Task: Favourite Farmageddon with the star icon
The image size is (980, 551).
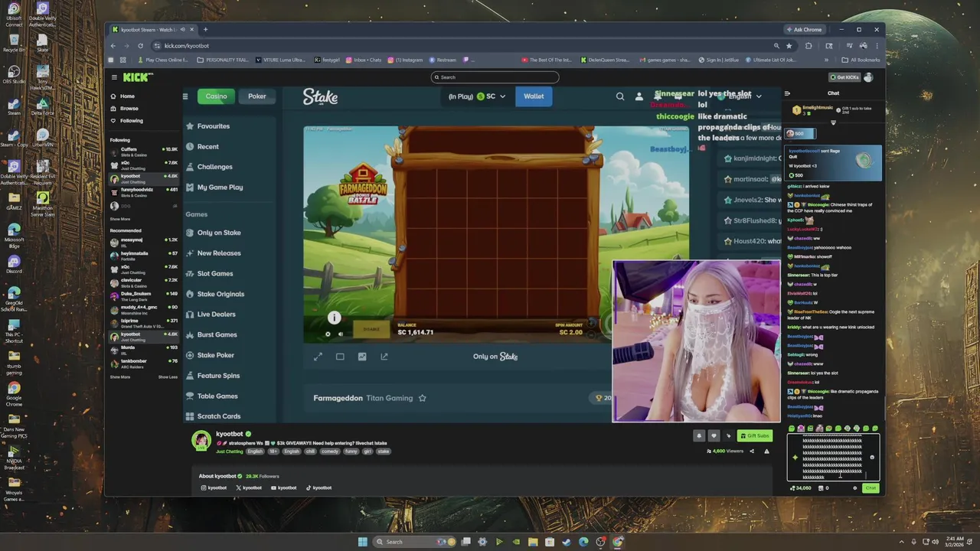Action: pyautogui.click(x=422, y=398)
